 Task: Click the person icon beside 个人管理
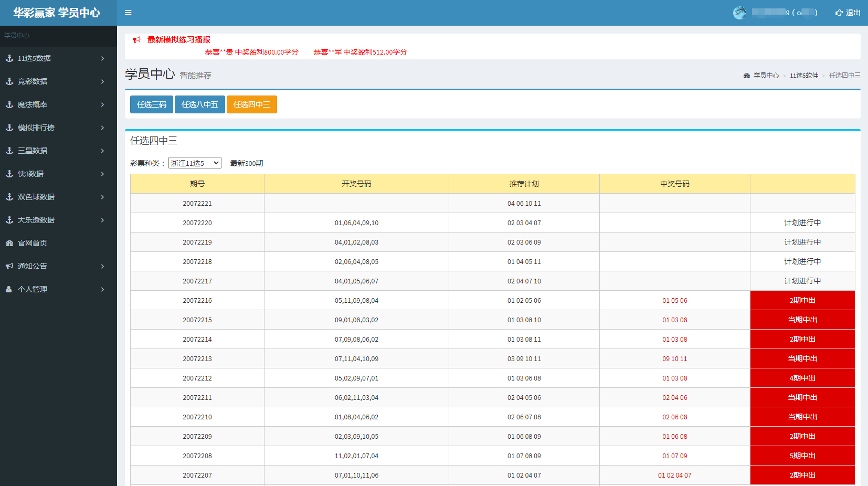point(9,289)
